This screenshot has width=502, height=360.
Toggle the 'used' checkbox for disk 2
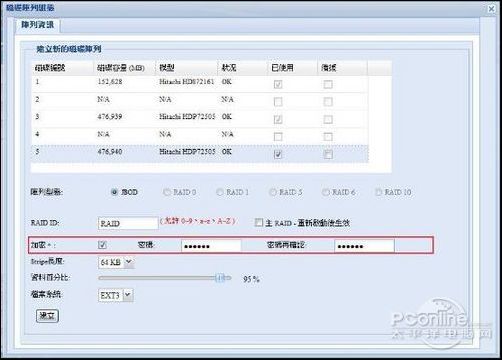click(278, 102)
